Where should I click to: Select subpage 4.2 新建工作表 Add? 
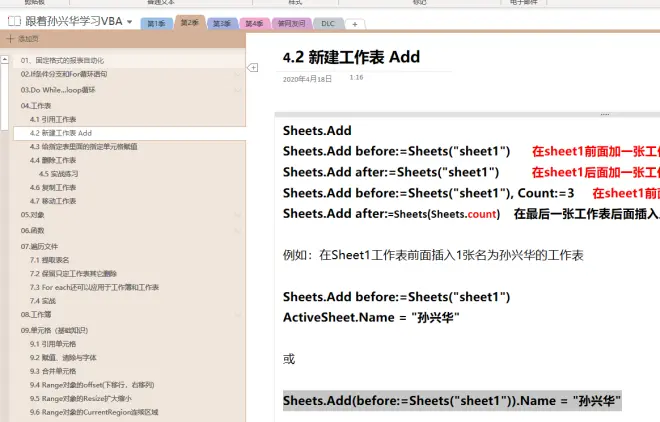point(130,133)
